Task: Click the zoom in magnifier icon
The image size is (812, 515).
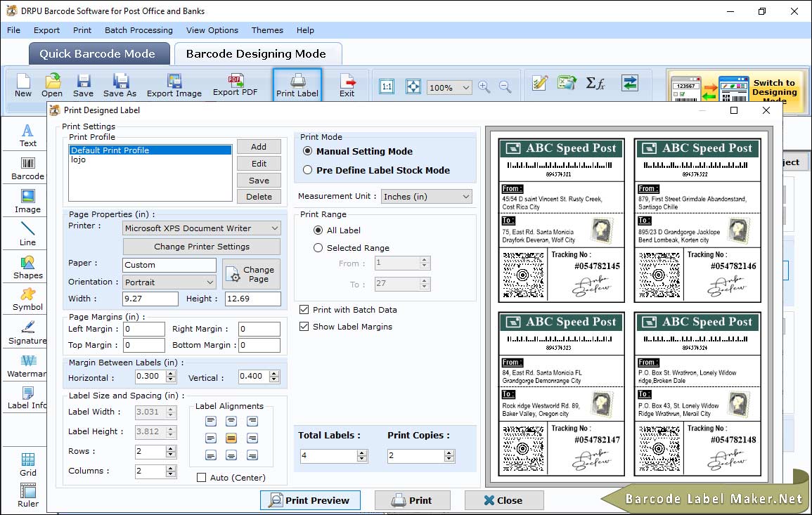Action: click(484, 86)
